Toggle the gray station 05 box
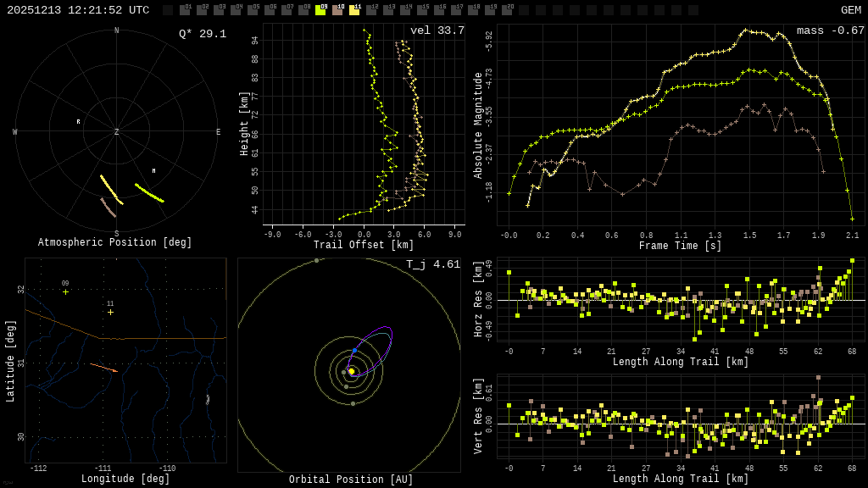The height and width of the screenshot is (488, 868). tap(253, 10)
